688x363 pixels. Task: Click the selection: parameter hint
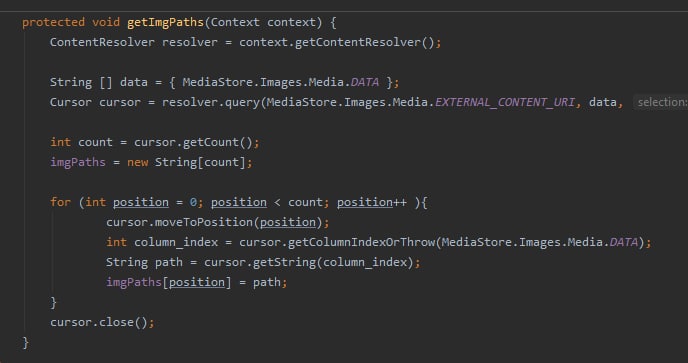click(661, 102)
